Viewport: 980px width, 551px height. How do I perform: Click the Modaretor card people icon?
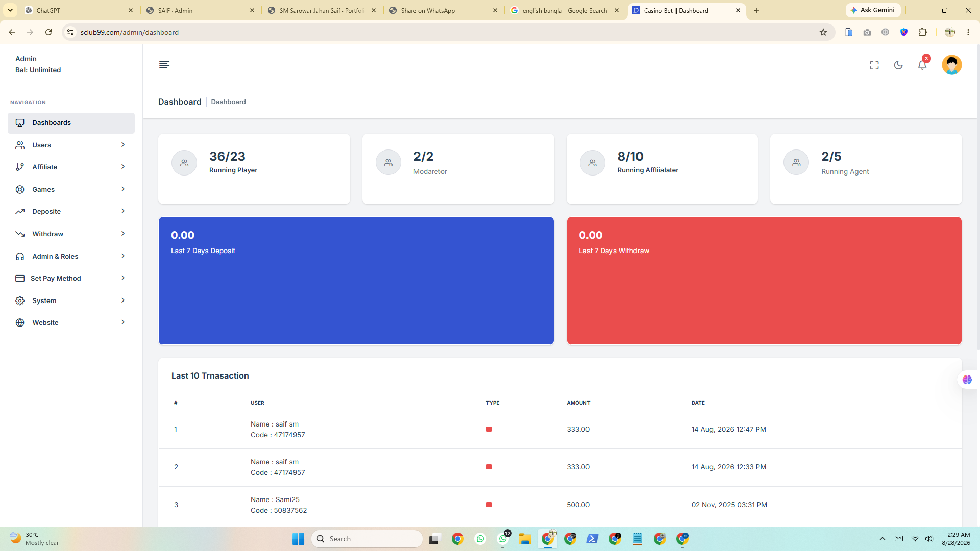pyautogui.click(x=388, y=163)
